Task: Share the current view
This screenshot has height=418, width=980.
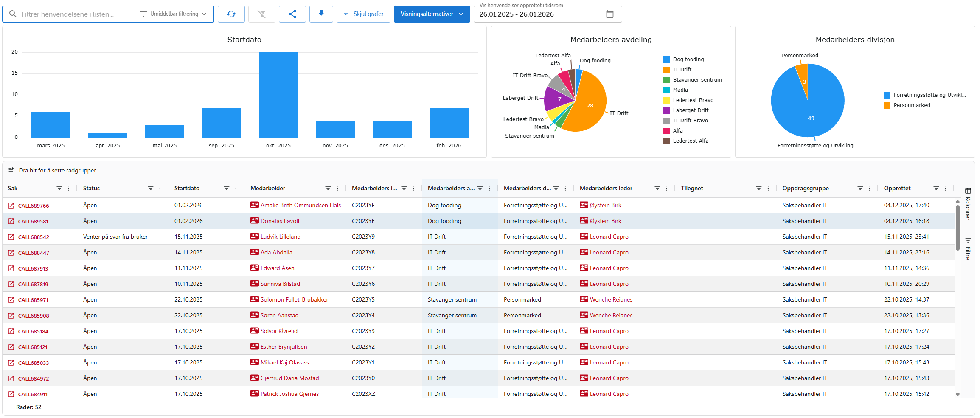Action: coord(292,14)
